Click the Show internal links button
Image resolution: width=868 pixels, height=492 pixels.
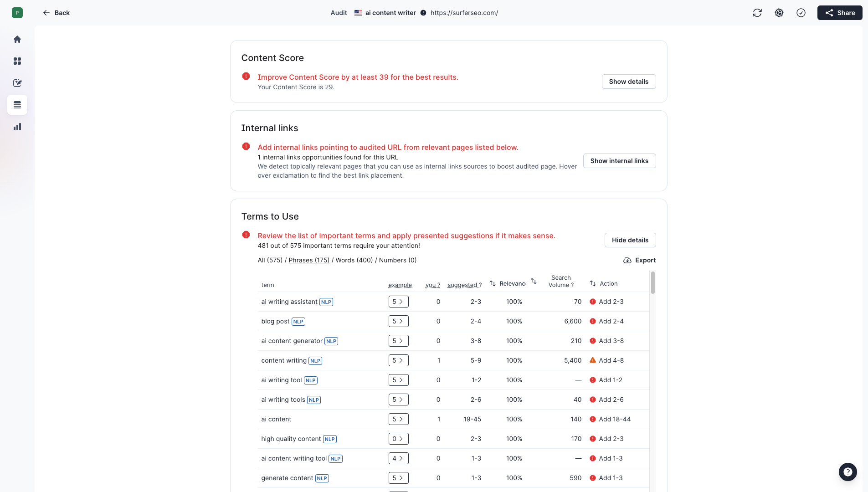point(619,161)
